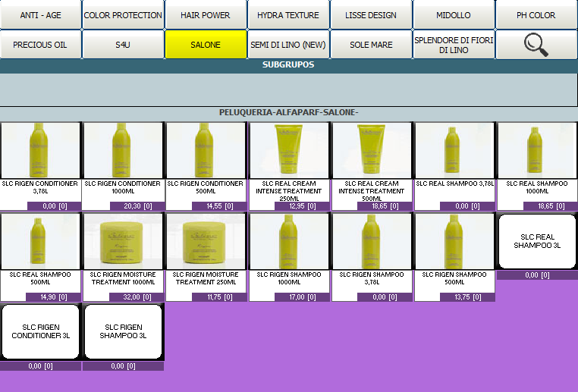This screenshot has height=392, width=578.
Task: Select SLC RIGEN MOISTURE TREATMENT 1000ML jar image
Action: pos(123,241)
